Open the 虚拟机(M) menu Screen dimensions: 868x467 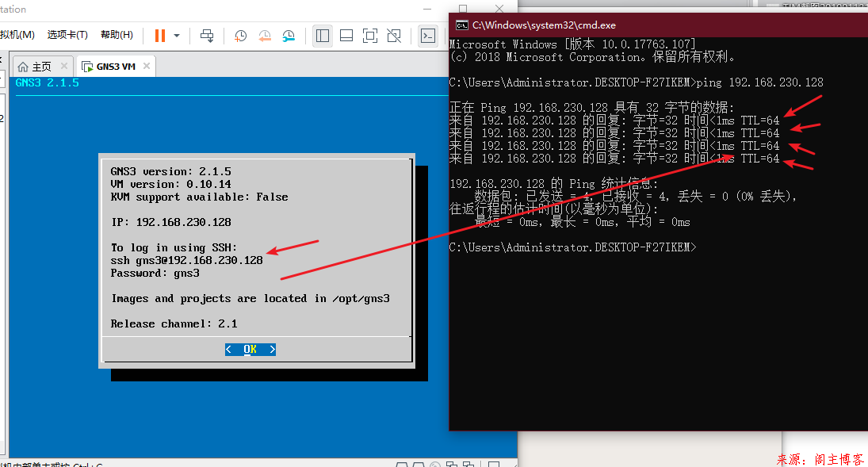(x=17, y=35)
